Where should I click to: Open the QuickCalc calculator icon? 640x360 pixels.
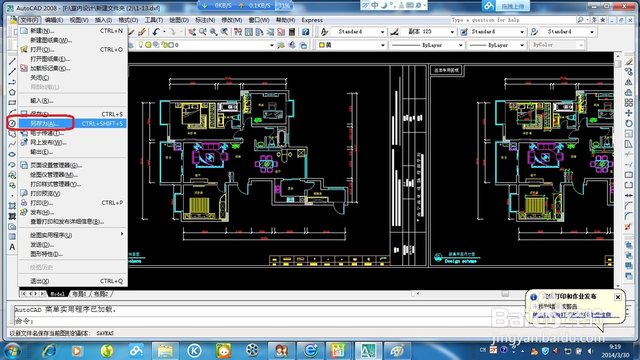coord(292,32)
